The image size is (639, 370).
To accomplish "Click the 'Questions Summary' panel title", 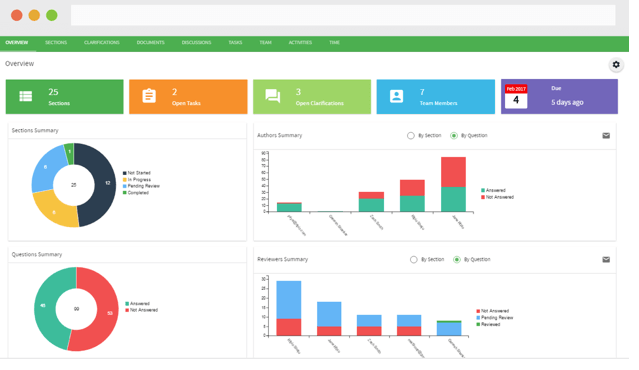I will coord(37,254).
